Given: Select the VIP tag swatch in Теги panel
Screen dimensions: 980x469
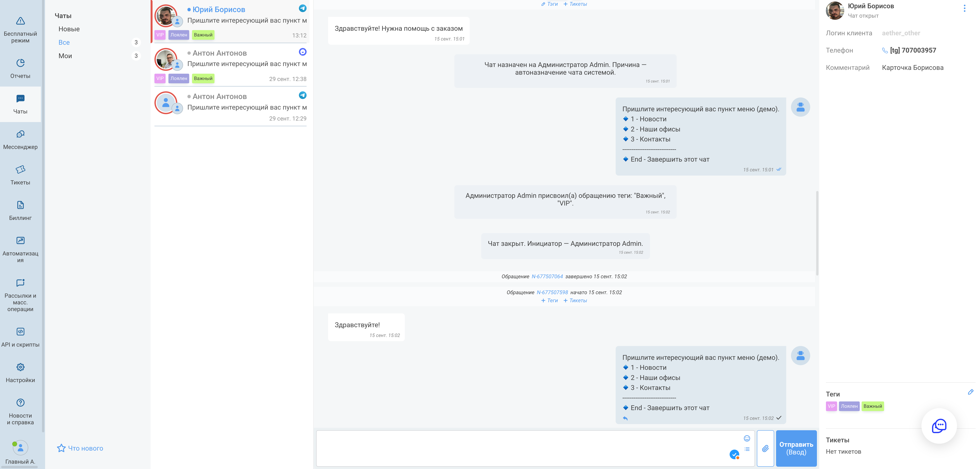Looking at the screenshot, I should tap(831, 406).
